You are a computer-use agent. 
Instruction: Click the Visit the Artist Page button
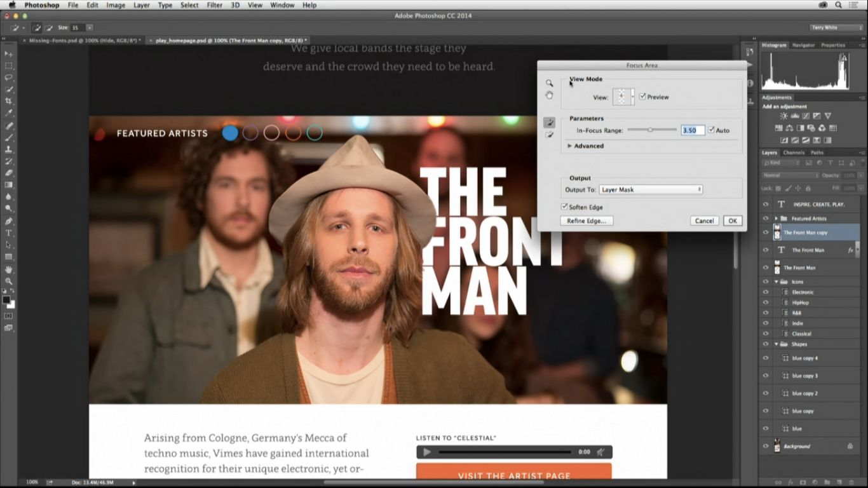click(x=514, y=471)
